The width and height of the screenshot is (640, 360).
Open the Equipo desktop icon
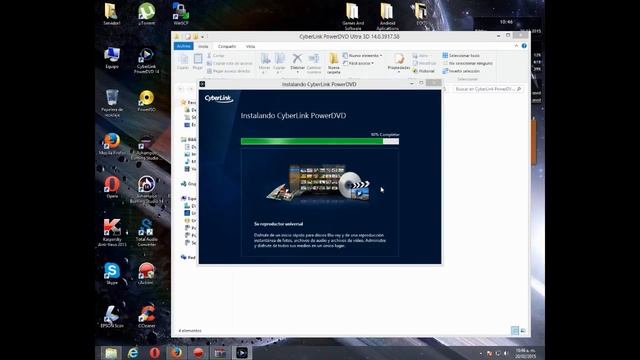(x=112, y=58)
